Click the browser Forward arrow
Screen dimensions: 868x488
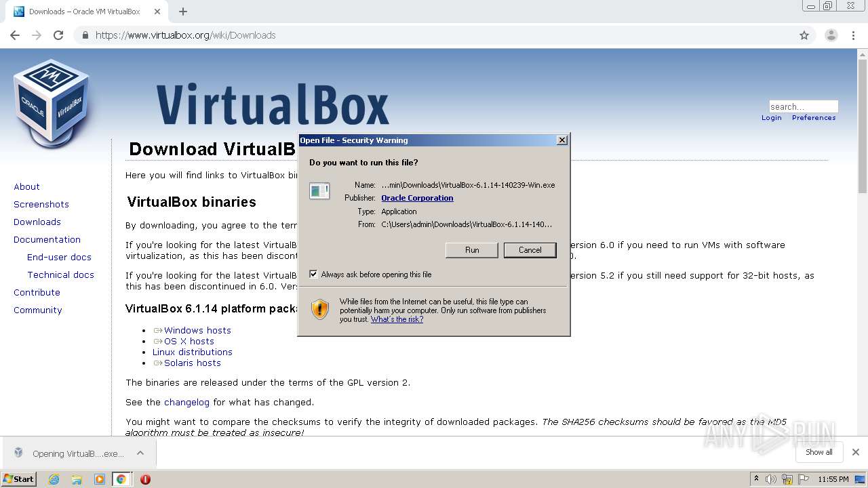[37, 35]
